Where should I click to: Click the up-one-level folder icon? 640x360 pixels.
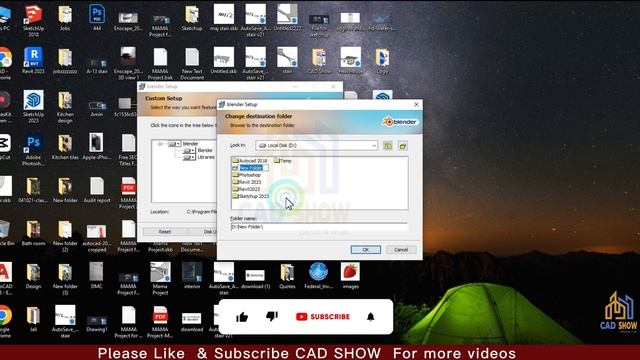(388, 146)
